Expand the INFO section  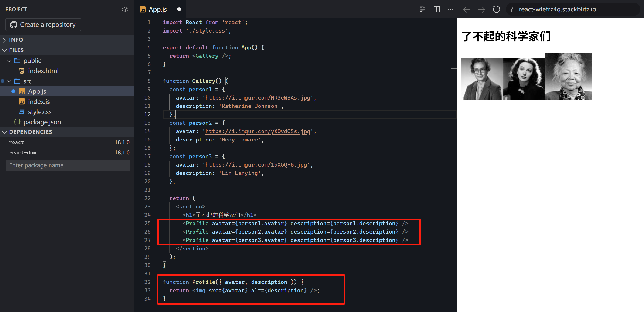[x=16, y=40]
